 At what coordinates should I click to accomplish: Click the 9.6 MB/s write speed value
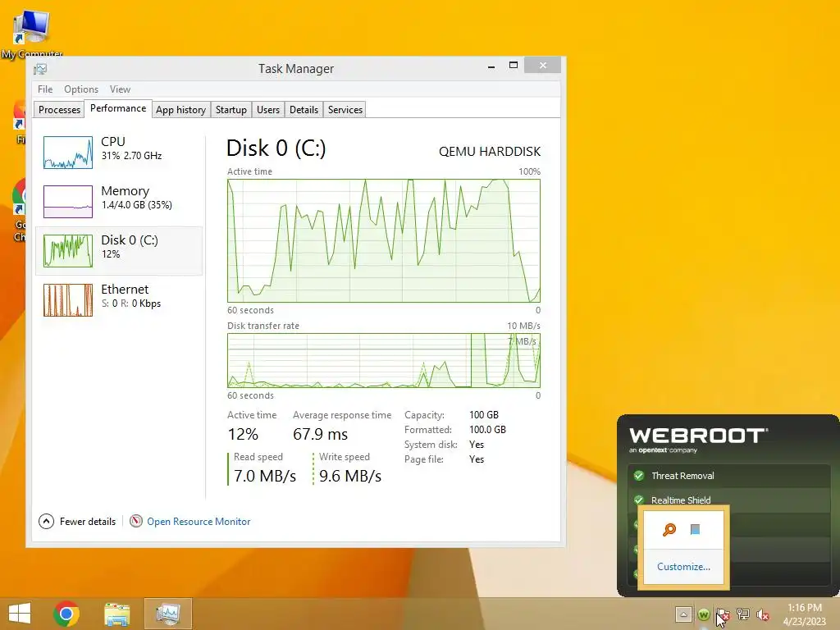pyautogui.click(x=350, y=476)
